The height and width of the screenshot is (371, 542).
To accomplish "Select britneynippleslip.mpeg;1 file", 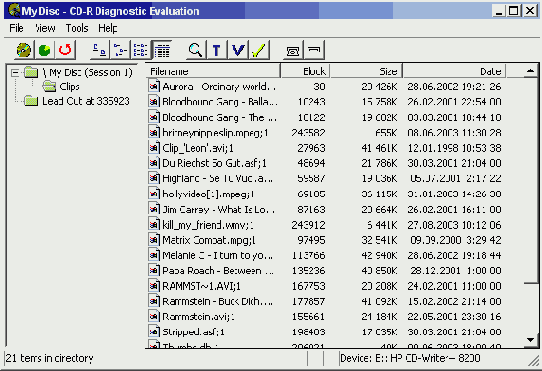I will (215, 132).
